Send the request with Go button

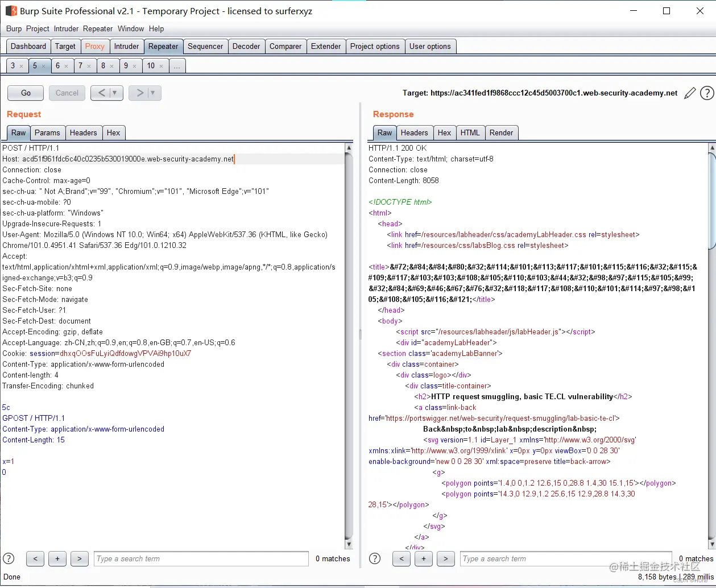(x=26, y=93)
